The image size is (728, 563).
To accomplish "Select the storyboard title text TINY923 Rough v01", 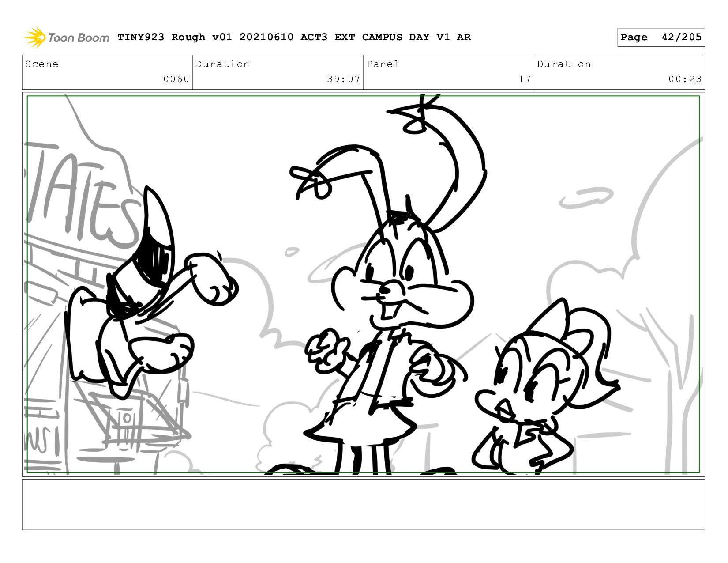I will click(175, 37).
